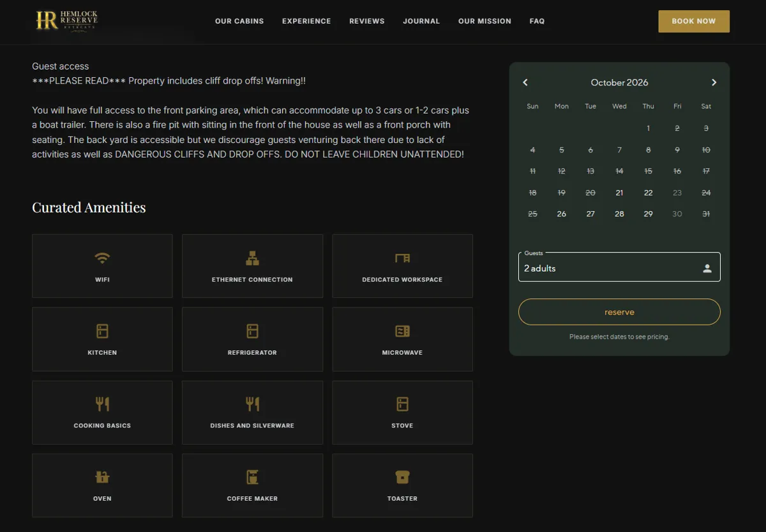Select October 7 in the calendar
This screenshot has width=766, height=532.
pos(619,150)
